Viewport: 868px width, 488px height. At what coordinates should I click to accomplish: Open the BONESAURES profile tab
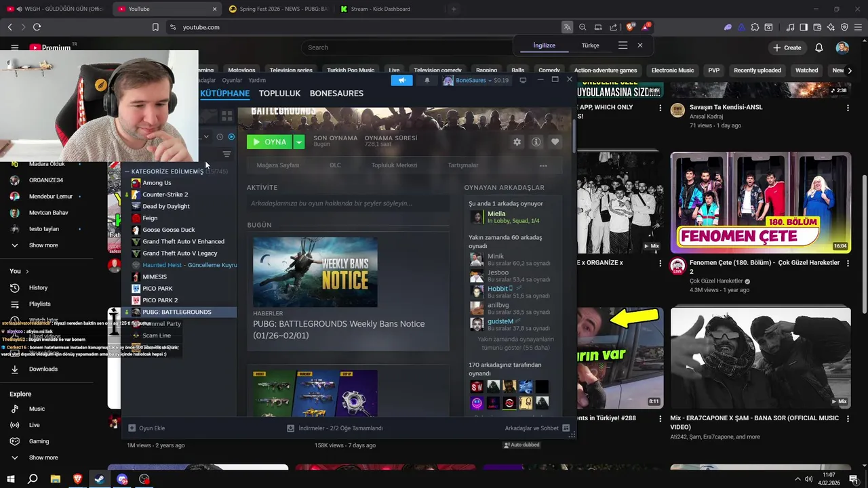click(336, 94)
